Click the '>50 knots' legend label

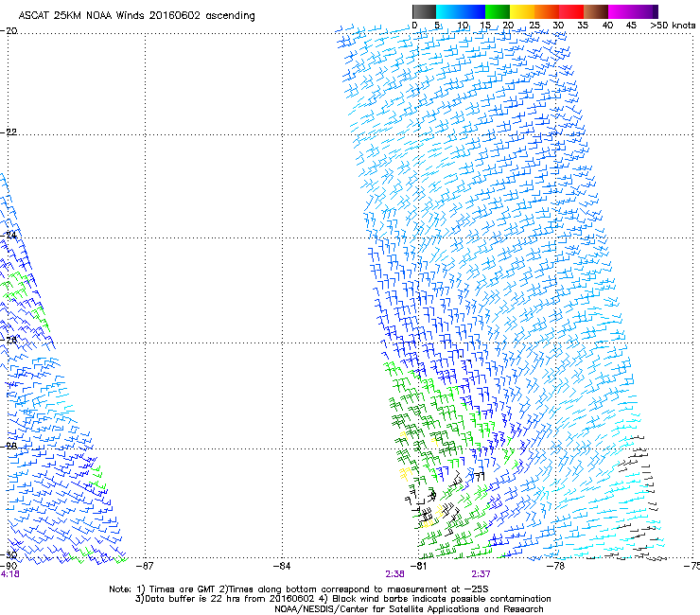[x=673, y=26]
